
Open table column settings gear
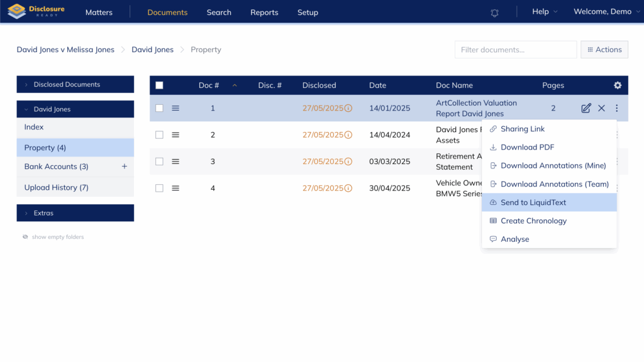(x=617, y=85)
